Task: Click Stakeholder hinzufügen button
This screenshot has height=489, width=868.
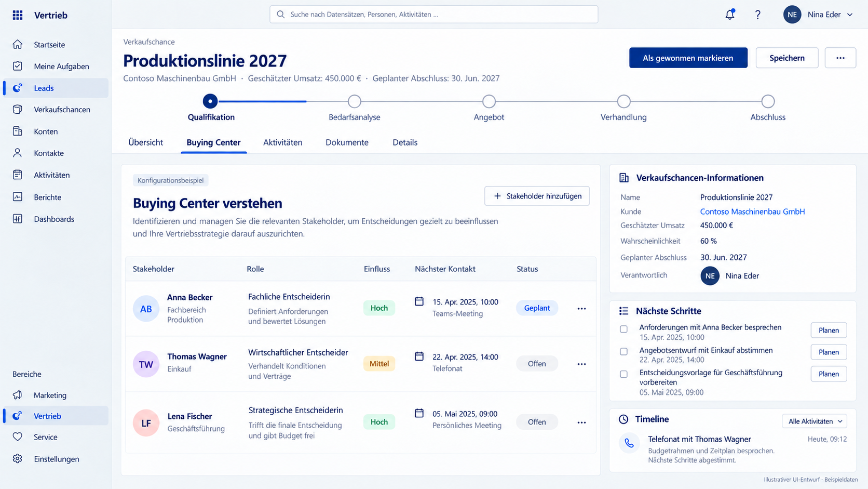Action: pos(537,196)
